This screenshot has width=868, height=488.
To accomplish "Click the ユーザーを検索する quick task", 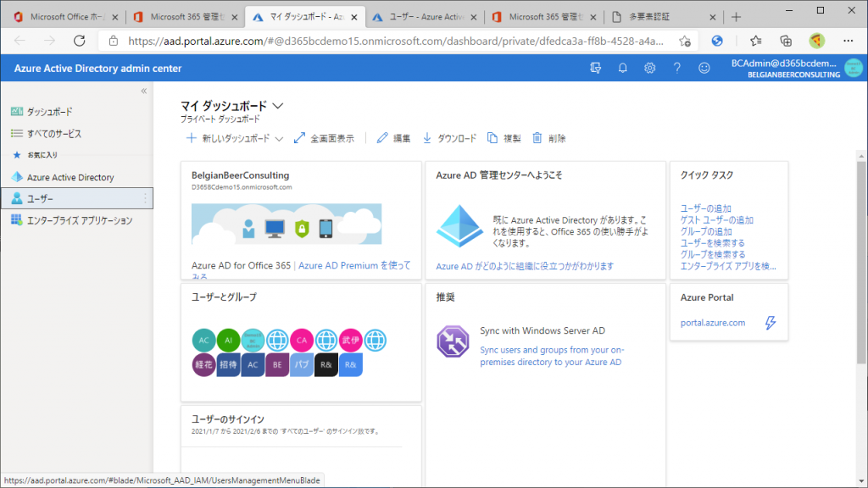I will coord(712,243).
